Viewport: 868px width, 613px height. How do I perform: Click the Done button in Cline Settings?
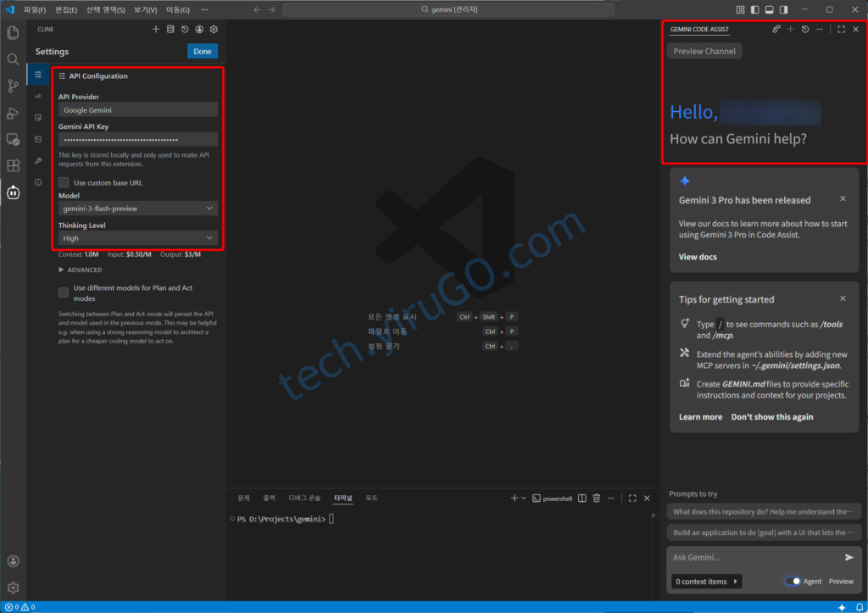[x=202, y=51]
